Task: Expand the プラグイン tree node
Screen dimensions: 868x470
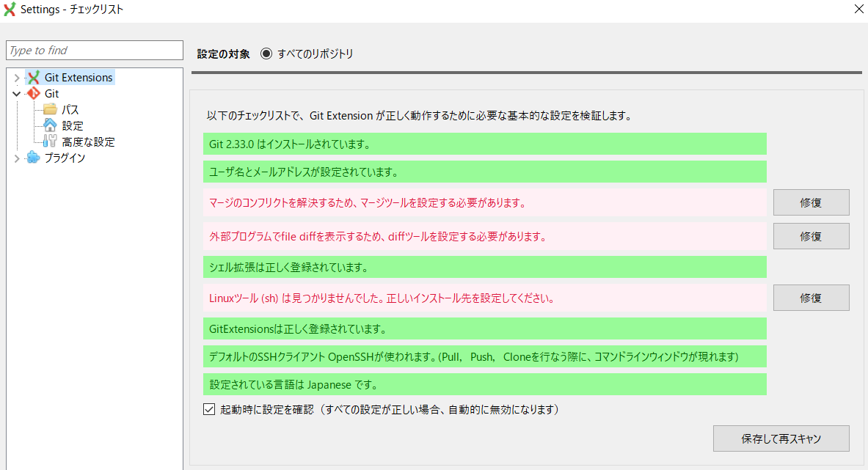Action: (x=16, y=158)
